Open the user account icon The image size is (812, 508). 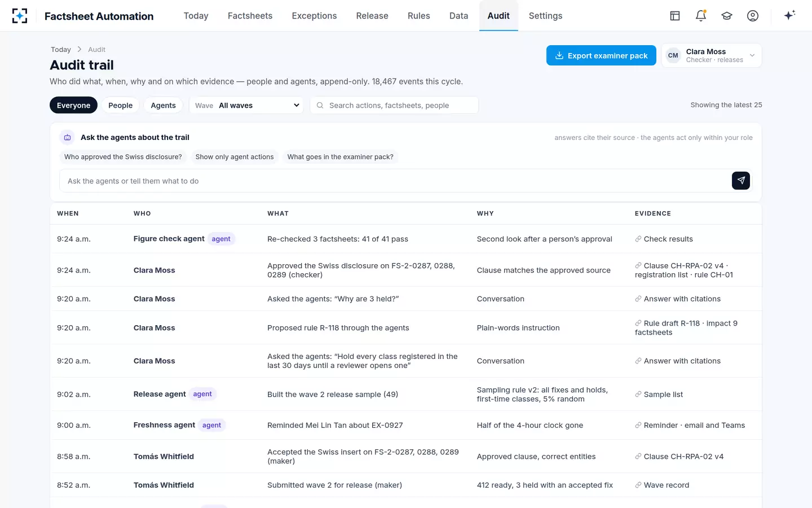[x=753, y=16]
